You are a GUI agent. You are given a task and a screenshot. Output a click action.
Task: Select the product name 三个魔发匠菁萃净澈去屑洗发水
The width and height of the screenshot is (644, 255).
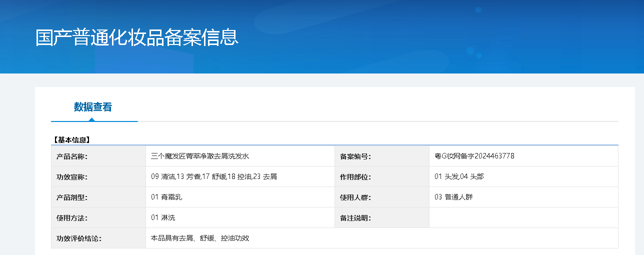pyautogui.click(x=200, y=156)
